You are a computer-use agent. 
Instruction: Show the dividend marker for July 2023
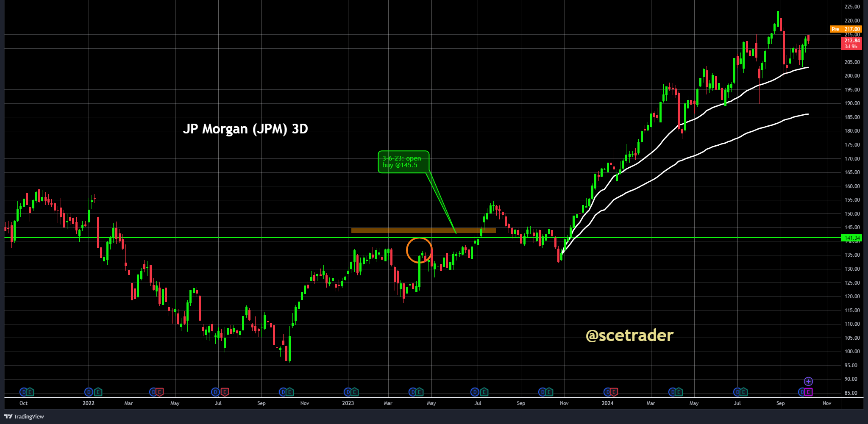tap(475, 392)
